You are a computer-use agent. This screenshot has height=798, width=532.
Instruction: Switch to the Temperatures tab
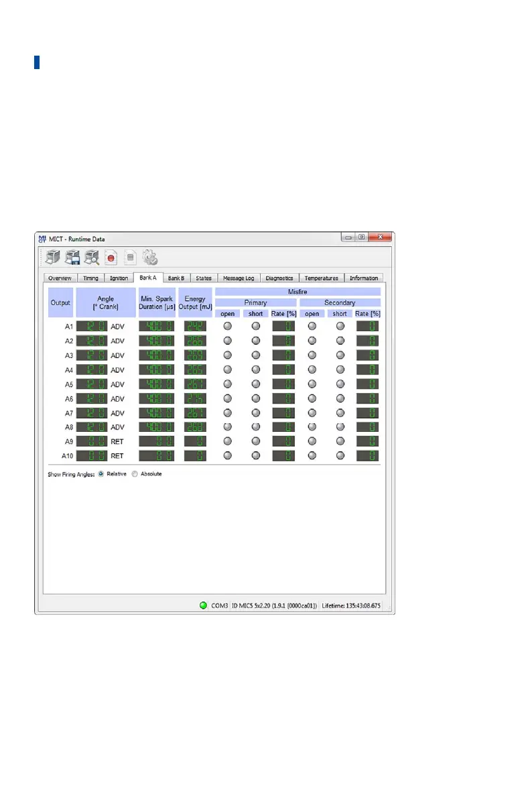tap(322, 278)
